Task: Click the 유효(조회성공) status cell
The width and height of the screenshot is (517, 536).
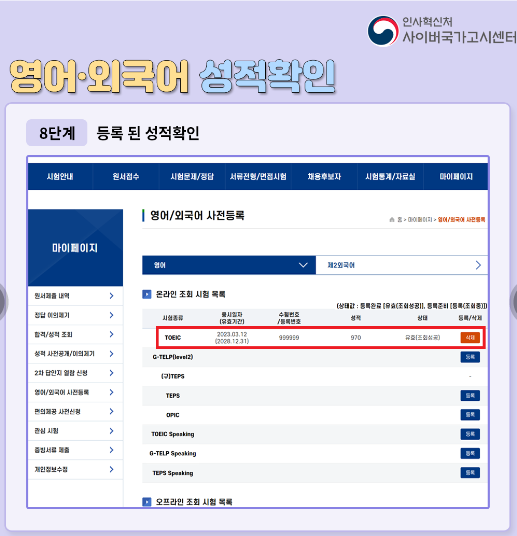Action: (423, 338)
